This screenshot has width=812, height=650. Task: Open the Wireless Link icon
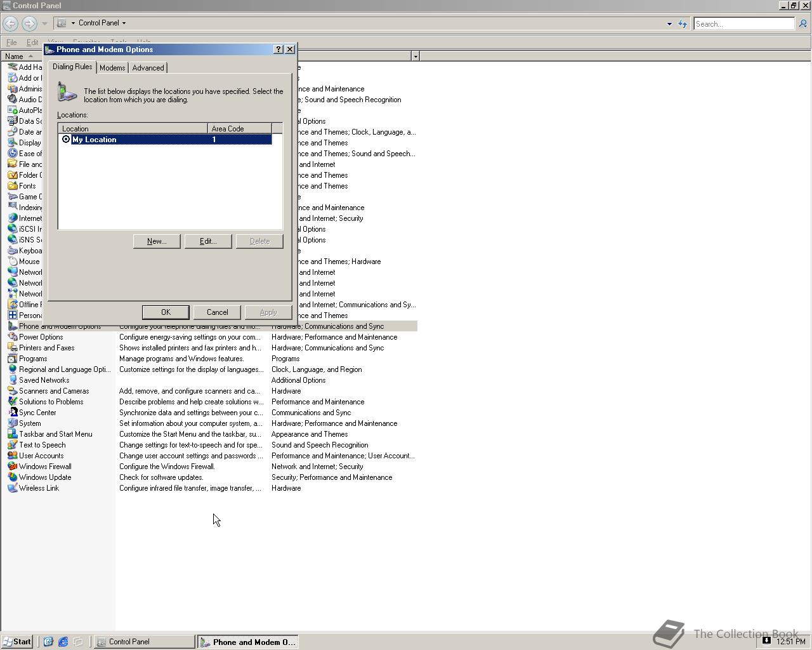[13, 488]
